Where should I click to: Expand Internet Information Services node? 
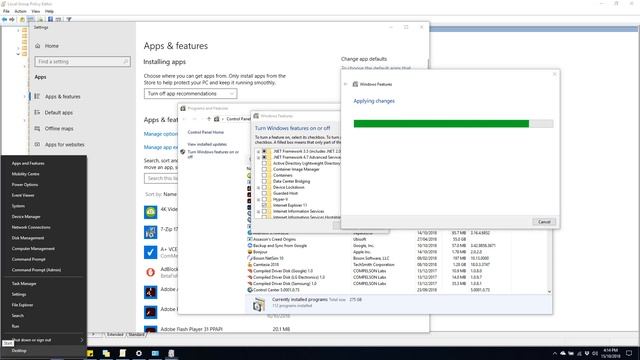[x=258, y=211]
